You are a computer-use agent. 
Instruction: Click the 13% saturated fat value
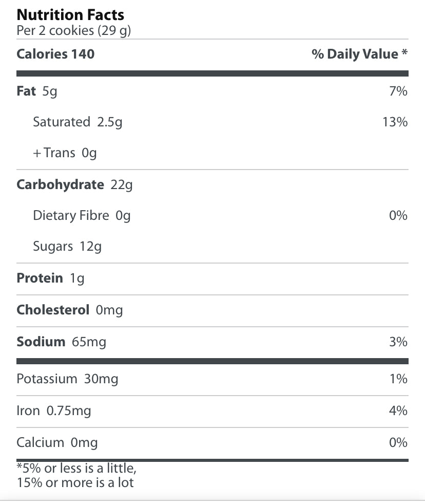click(x=395, y=122)
